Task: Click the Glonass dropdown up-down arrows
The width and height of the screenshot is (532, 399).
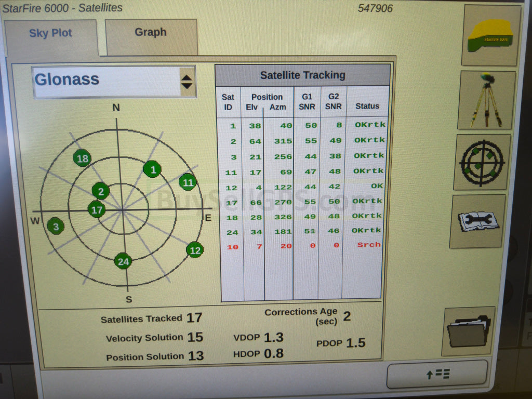Action: tap(187, 82)
